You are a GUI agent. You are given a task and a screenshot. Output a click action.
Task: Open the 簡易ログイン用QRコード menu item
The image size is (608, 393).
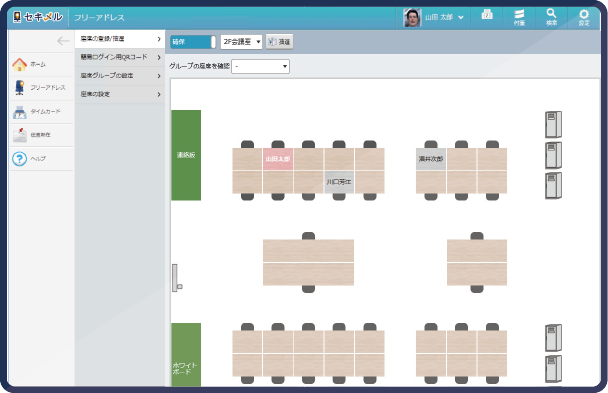tap(120, 57)
